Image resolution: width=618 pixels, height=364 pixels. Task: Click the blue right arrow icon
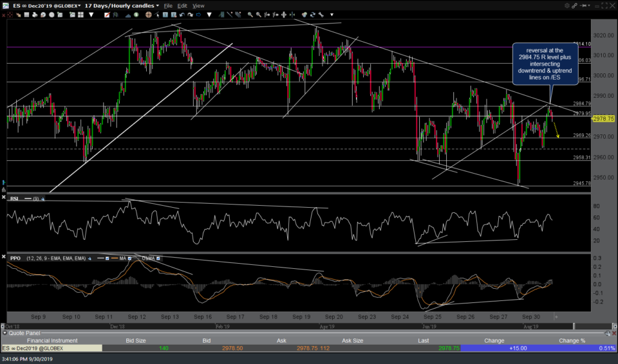click(198, 15)
